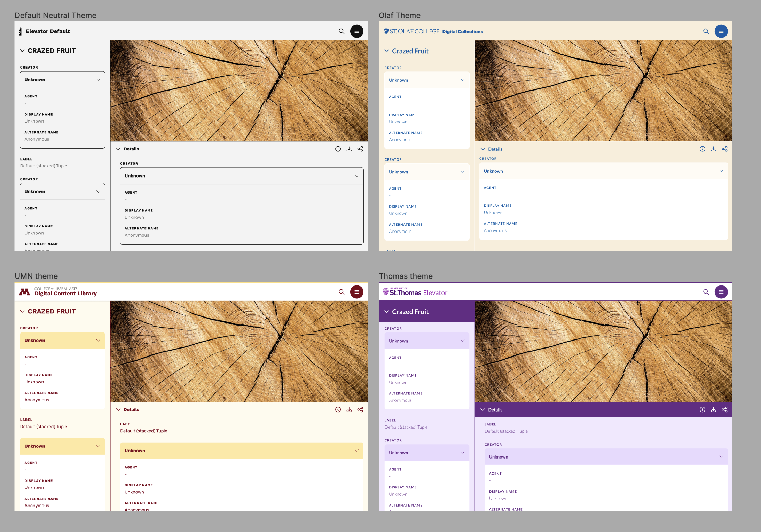This screenshot has height=532, width=761.
Task: Collapse the Details section in UMN theme
Action: pyautogui.click(x=118, y=410)
